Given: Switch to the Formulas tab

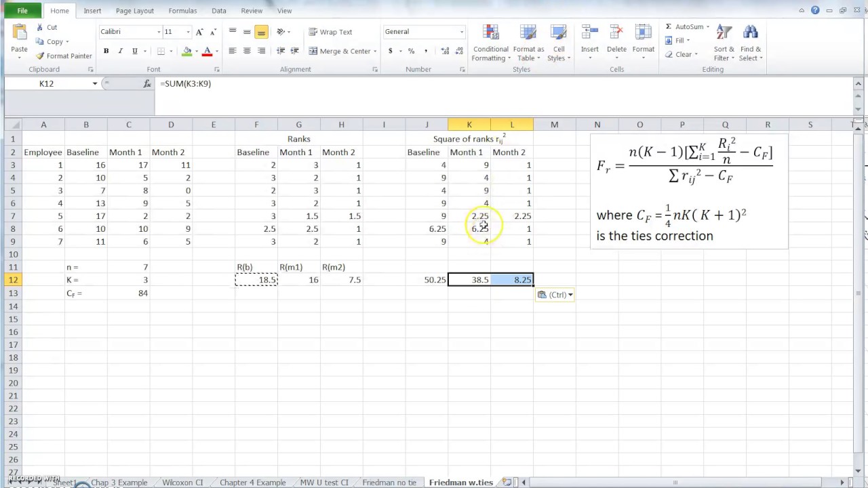Looking at the screenshot, I should tap(182, 11).
